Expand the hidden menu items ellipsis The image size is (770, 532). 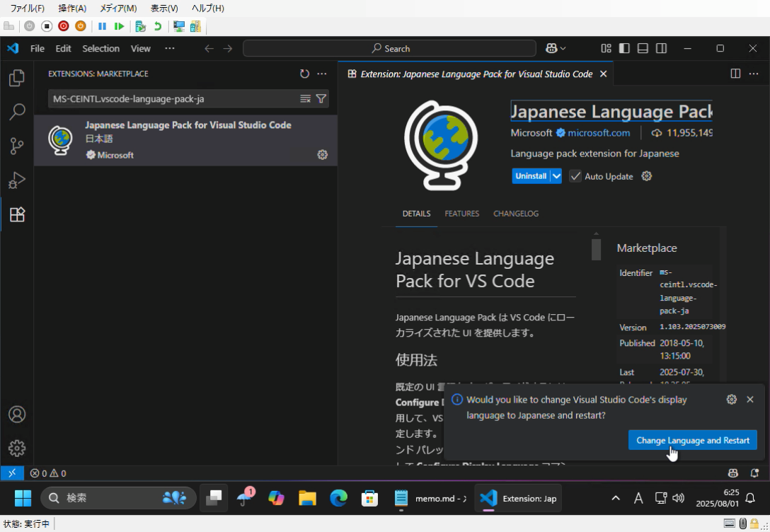(x=169, y=48)
